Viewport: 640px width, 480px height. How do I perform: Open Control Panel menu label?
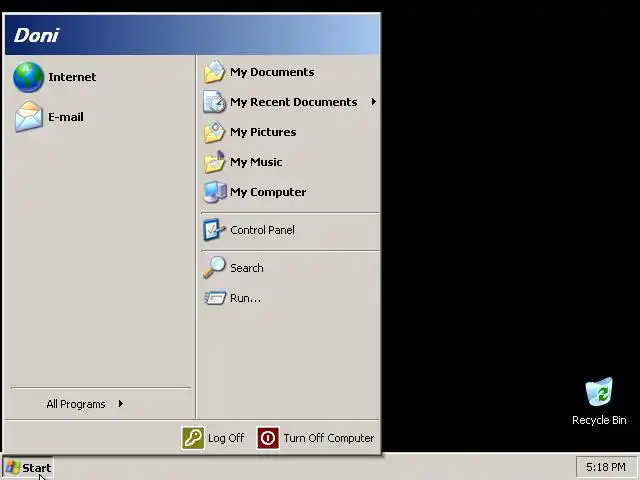[262, 230]
